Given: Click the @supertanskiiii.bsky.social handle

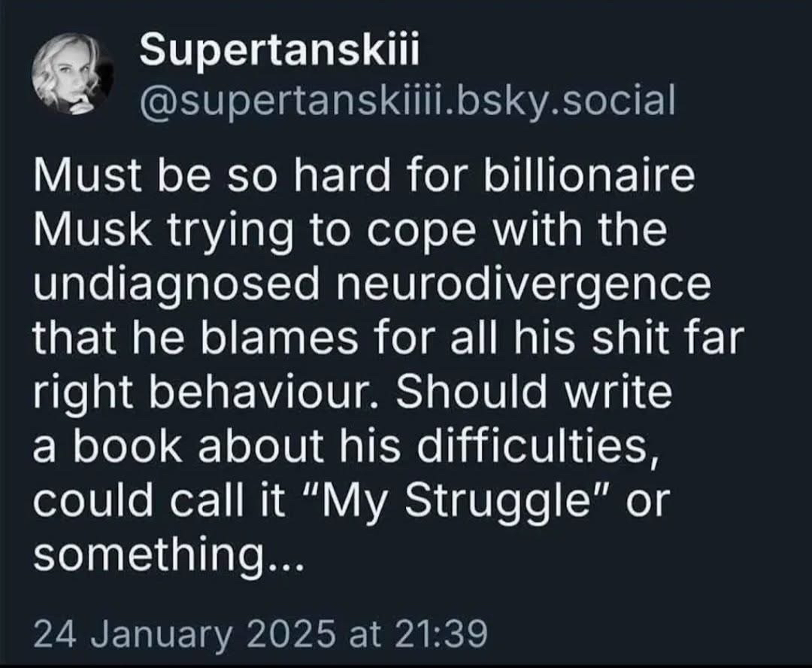Looking at the screenshot, I should pos(407,99).
